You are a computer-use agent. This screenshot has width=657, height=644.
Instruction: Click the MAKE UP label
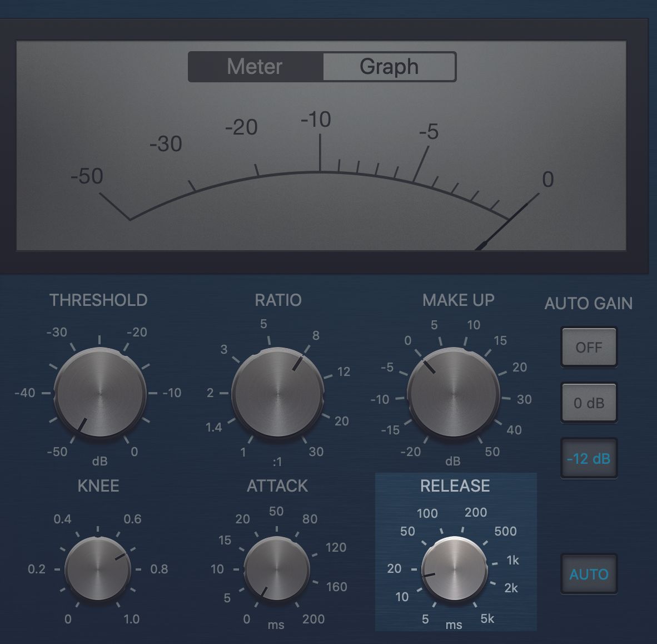click(458, 300)
